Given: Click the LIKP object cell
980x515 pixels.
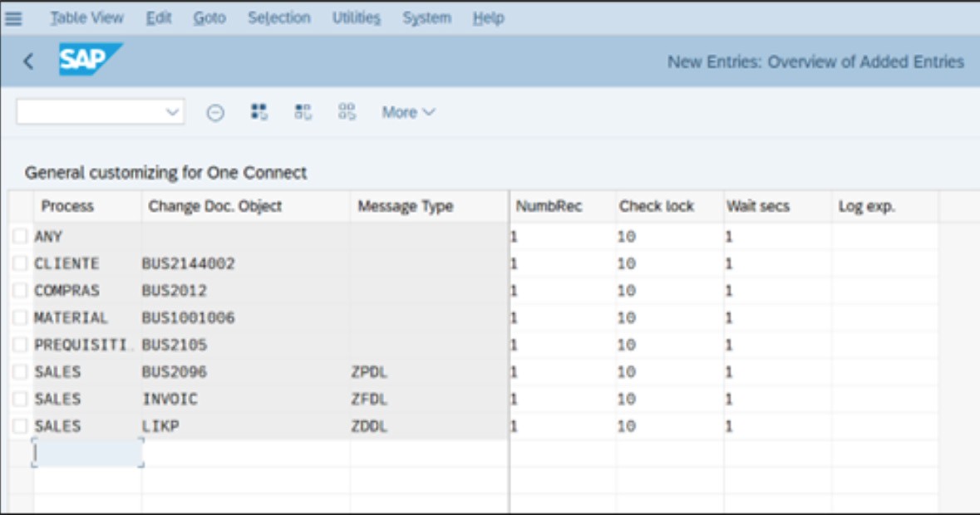Looking at the screenshot, I should click(246, 426).
